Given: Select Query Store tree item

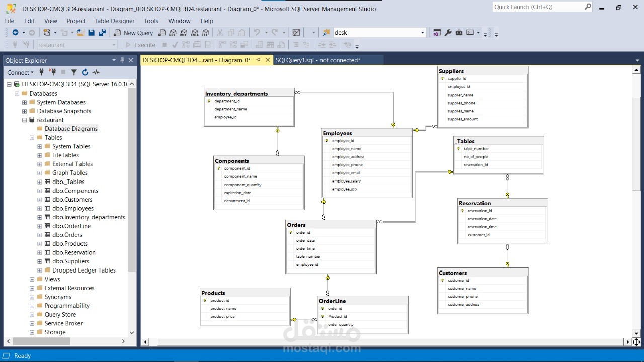Looking at the screenshot, I should [x=60, y=315].
